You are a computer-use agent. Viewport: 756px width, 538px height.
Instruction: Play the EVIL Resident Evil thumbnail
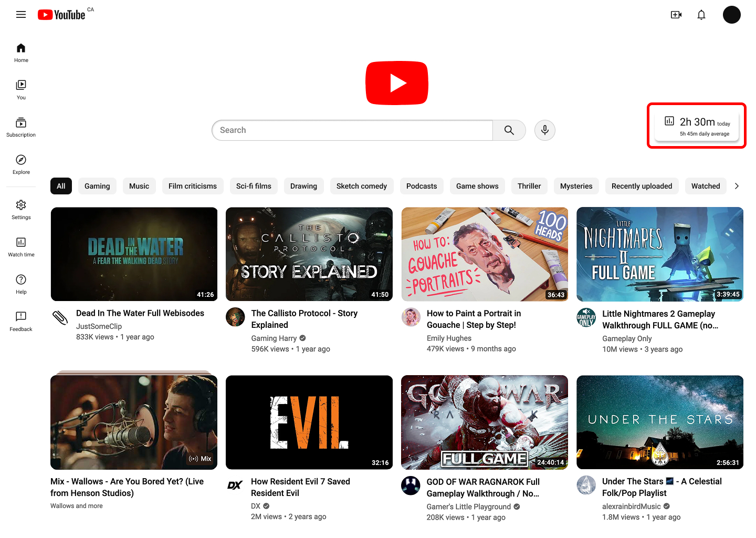(x=309, y=422)
